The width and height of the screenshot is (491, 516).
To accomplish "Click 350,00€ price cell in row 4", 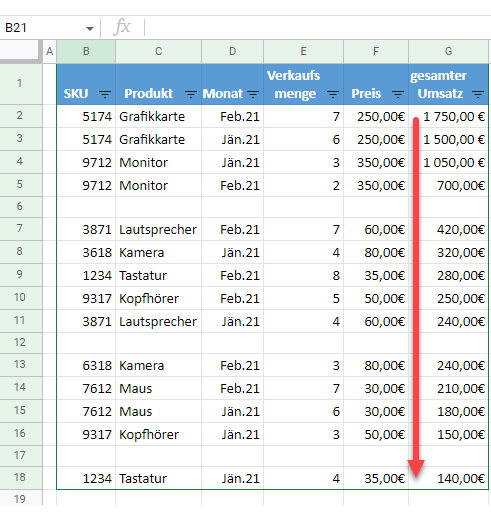I will click(x=376, y=162).
